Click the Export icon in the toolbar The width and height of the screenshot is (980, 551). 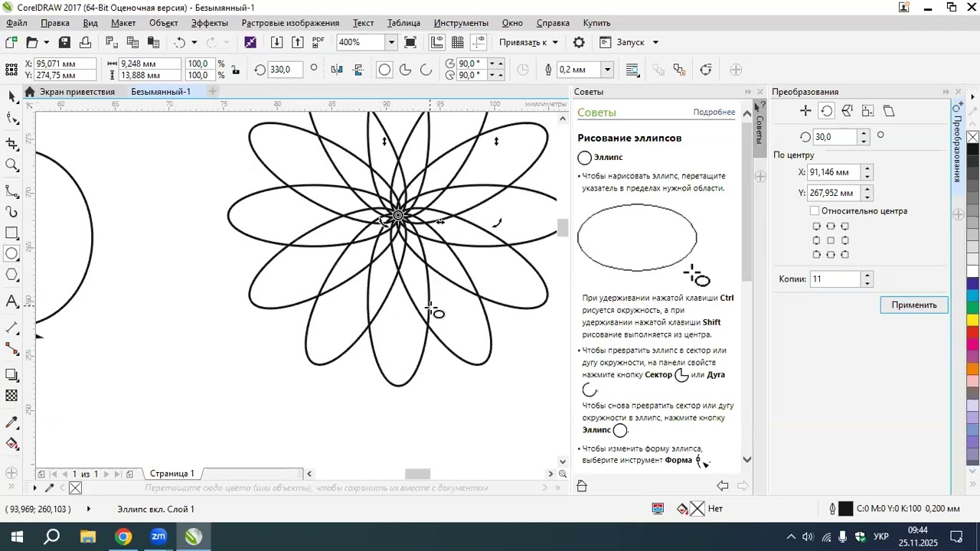(x=297, y=42)
